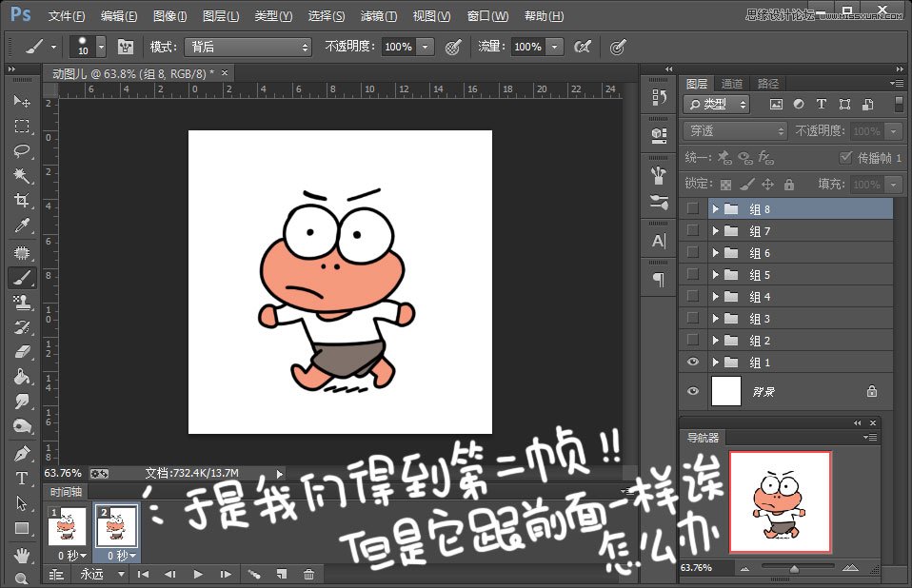Open the brush panel toggle icon
This screenshot has height=588, width=912.
[126, 47]
